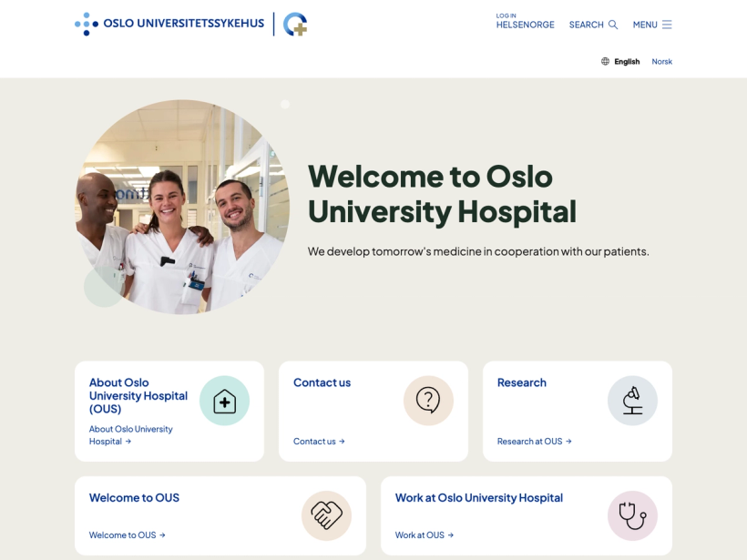Open the Contact us card title
747x560 pixels.
pos(322,382)
